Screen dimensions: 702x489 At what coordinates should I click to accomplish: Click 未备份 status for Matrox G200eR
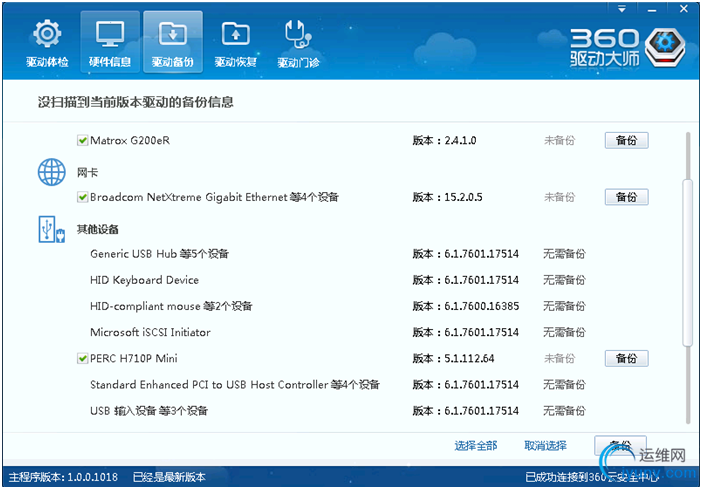pos(559,141)
